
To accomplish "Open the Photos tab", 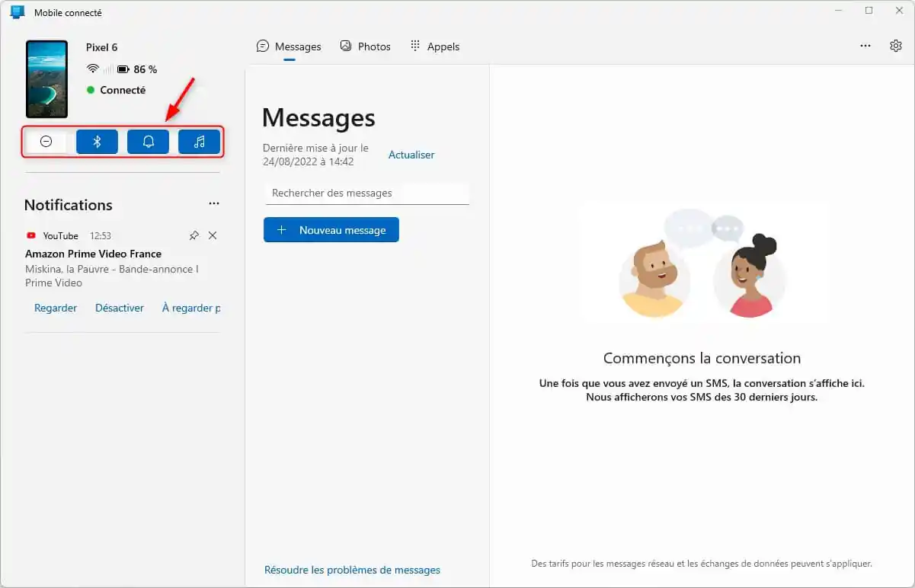I will 365,46.
